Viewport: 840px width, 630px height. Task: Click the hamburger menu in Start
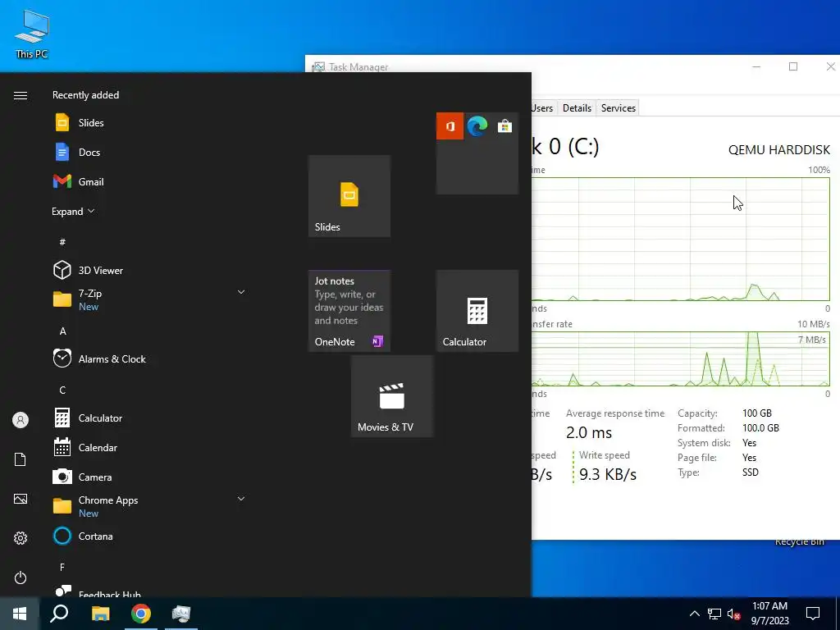click(x=21, y=95)
